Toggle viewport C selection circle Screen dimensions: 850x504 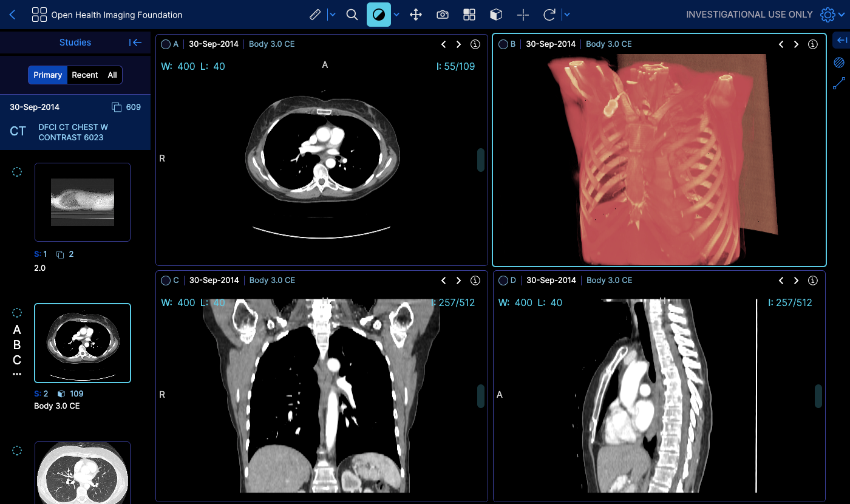click(x=165, y=281)
